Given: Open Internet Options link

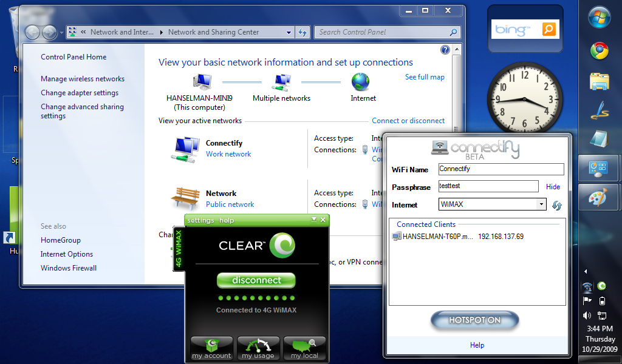Looking at the screenshot, I should (x=67, y=254).
